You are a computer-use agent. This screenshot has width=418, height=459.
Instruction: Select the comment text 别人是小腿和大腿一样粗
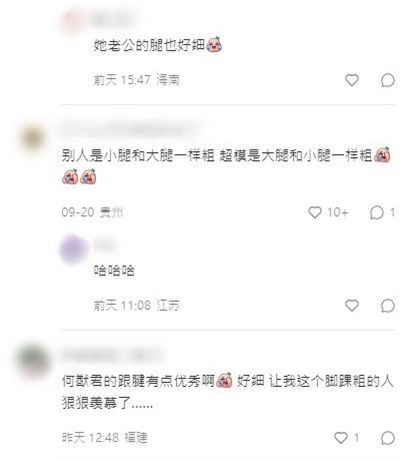point(138,155)
